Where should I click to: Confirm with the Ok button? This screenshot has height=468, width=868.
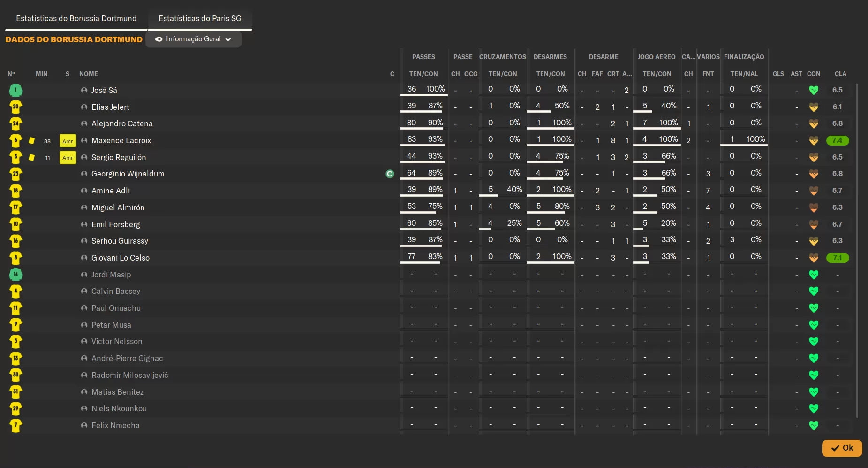tap(842, 448)
